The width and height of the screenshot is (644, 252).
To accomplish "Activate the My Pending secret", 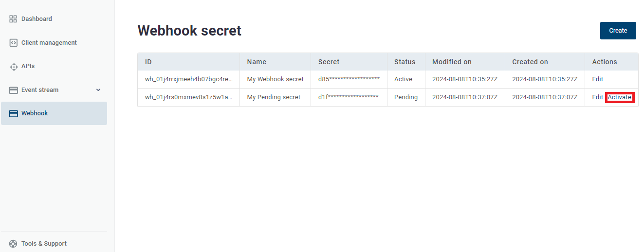I will [619, 97].
